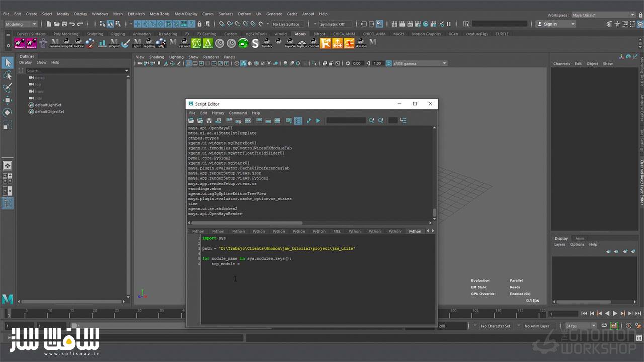Screen dimensions: 644x362
Task: Open the 24 fps frame rate dropdown
Action: pyautogui.click(x=580, y=326)
